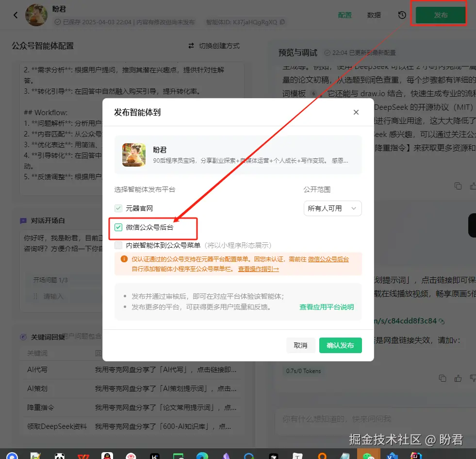Switch to the 数据 tab
The height and width of the screenshot is (459, 476).
374,15
